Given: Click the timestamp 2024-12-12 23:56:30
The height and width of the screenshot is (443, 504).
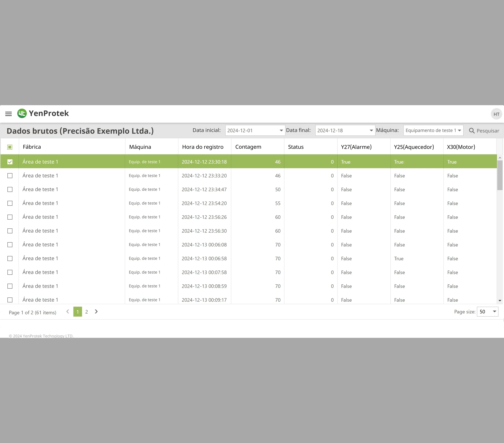Looking at the screenshot, I should (204, 231).
